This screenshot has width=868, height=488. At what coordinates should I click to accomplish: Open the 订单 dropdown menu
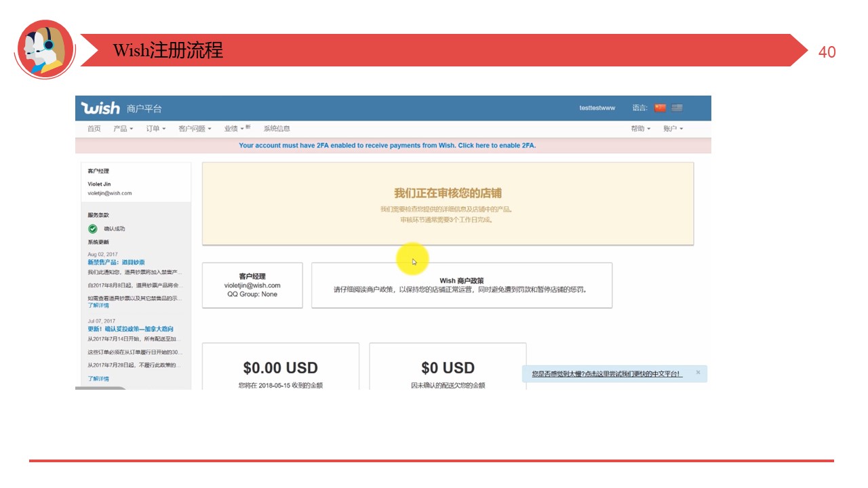click(155, 129)
